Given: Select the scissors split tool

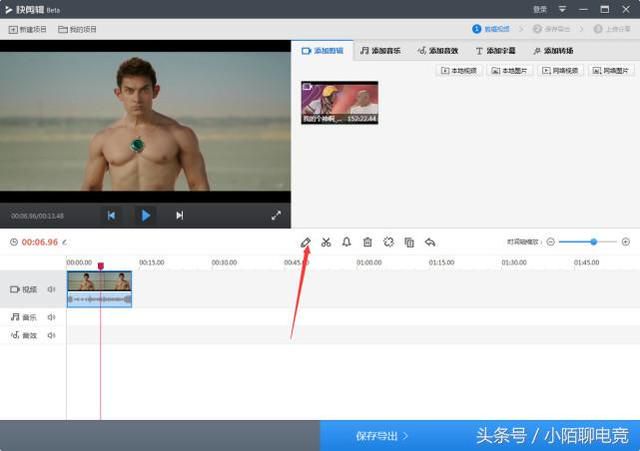Looking at the screenshot, I should (326, 242).
